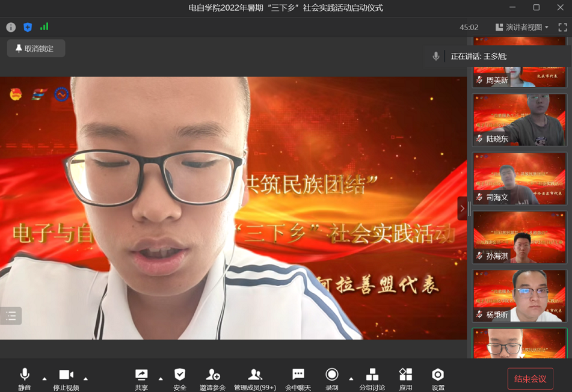Click the End Meeting (结束会议) button
572x392 pixels.
tap(530, 379)
